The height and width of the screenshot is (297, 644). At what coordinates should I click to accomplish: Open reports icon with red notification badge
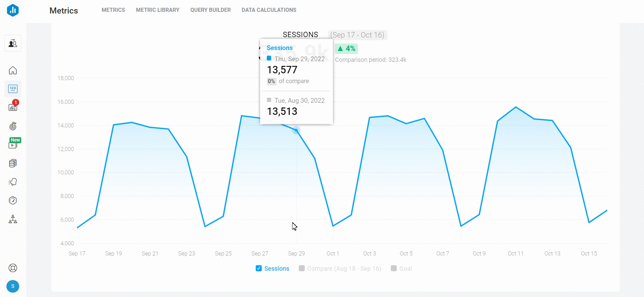(13, 107)
